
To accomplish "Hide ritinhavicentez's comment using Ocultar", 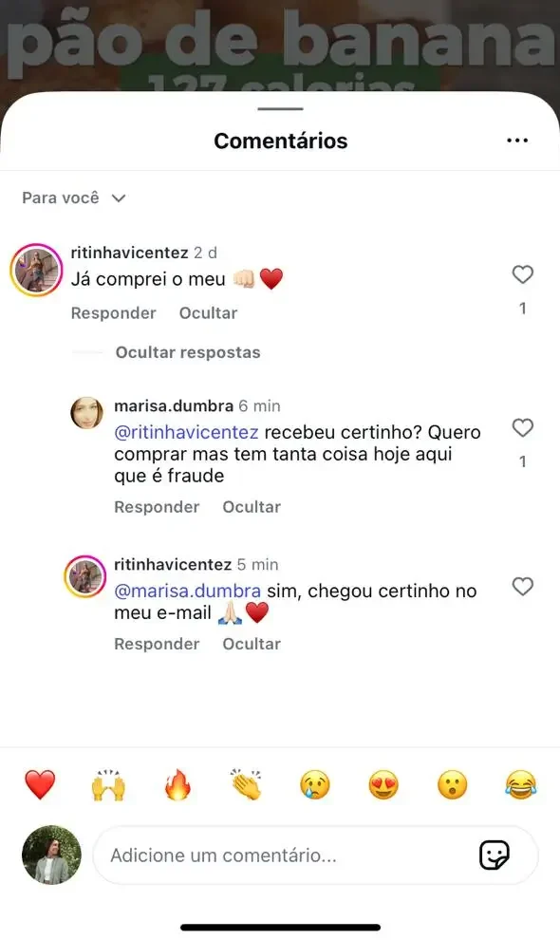I will click(208, 312).
